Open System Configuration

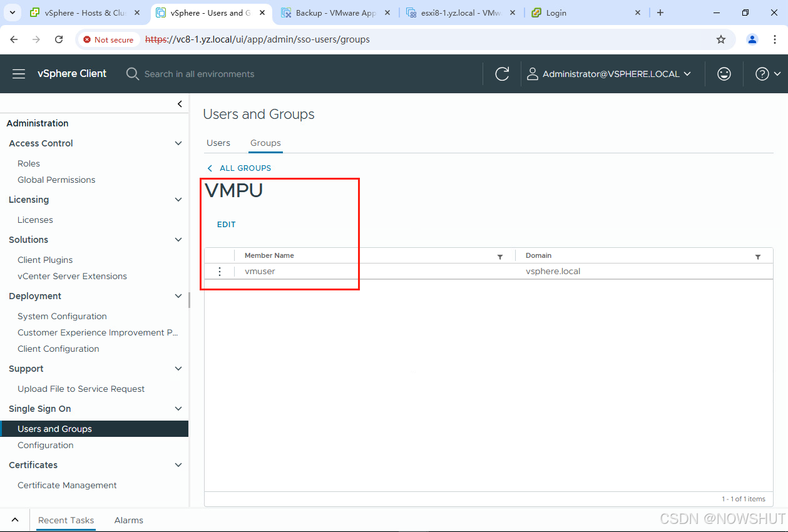click(62, 316)
